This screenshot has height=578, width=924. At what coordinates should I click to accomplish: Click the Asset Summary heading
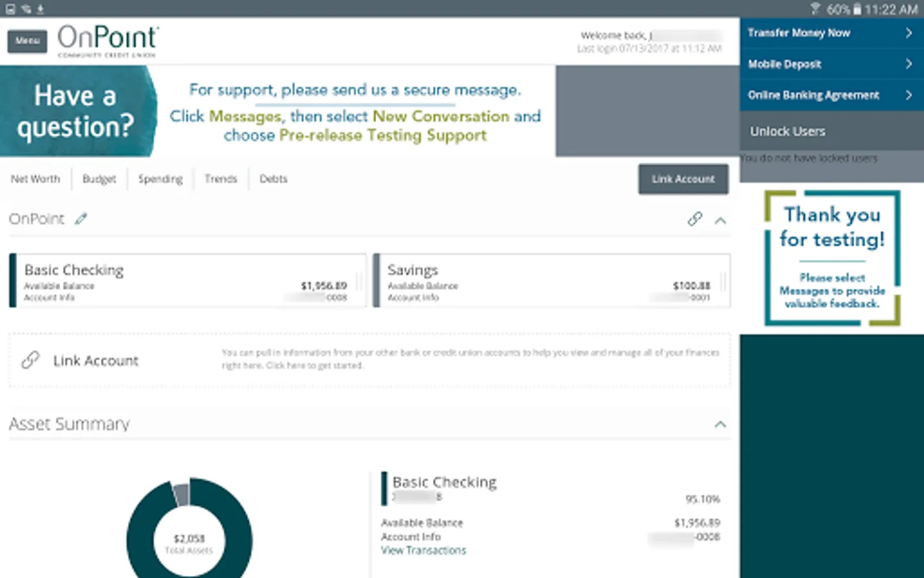pos(69,424)
